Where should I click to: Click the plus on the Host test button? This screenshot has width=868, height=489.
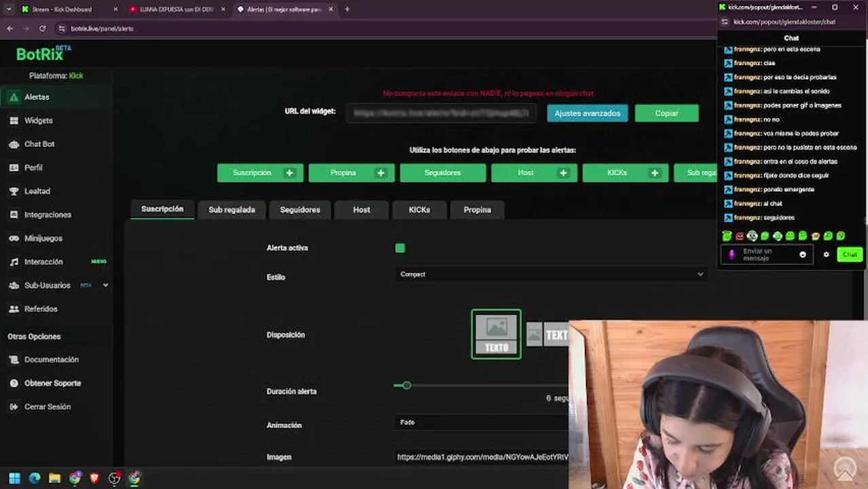(563, 173)
